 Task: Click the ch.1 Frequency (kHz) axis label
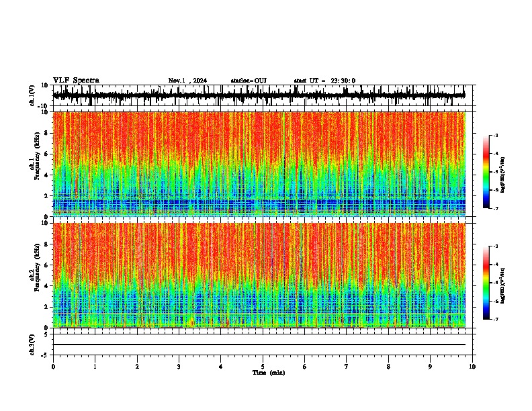[x=37, y=156]
